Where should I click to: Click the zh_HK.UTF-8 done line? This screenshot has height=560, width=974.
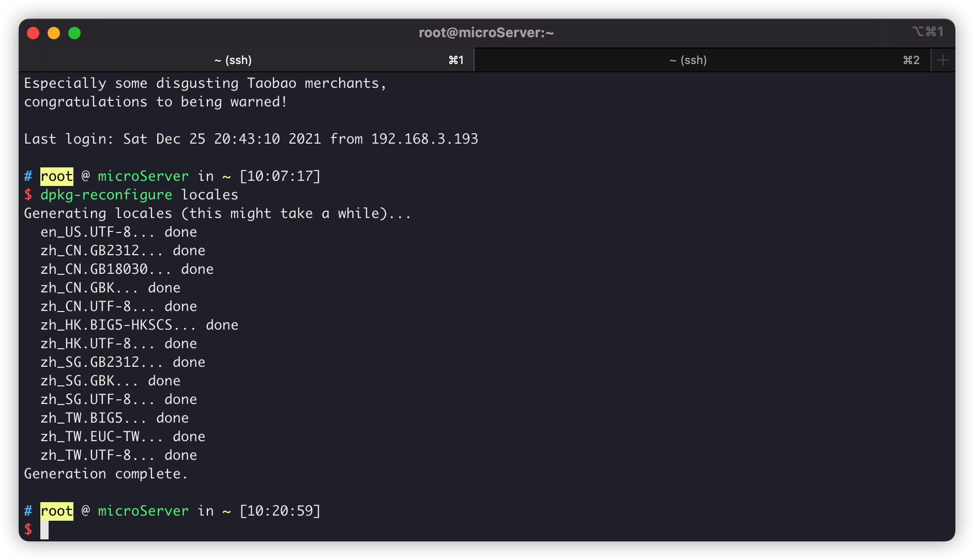tap(118, 344)
